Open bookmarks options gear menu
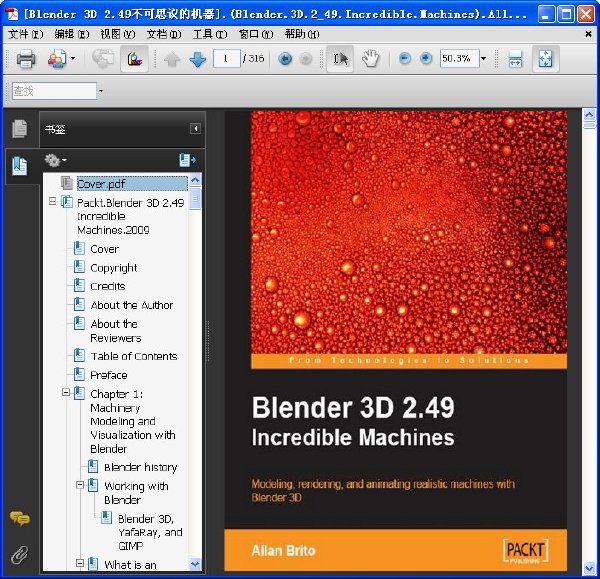The image size is (600, 579). 55,160
